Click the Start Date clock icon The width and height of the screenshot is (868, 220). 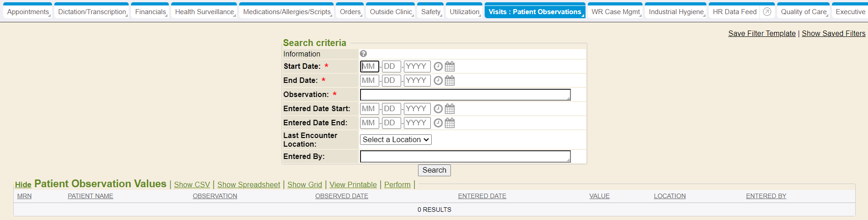click(438, 67)
